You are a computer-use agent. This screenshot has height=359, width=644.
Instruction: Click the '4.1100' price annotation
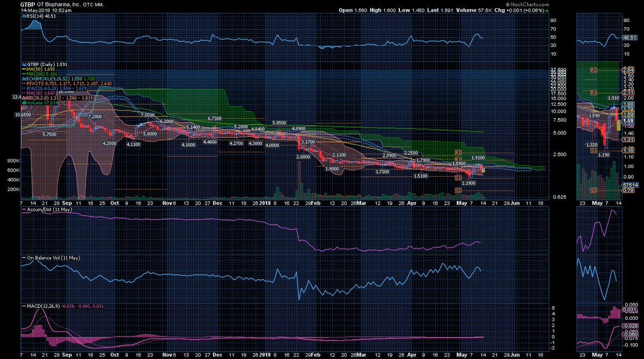point(133,145)
